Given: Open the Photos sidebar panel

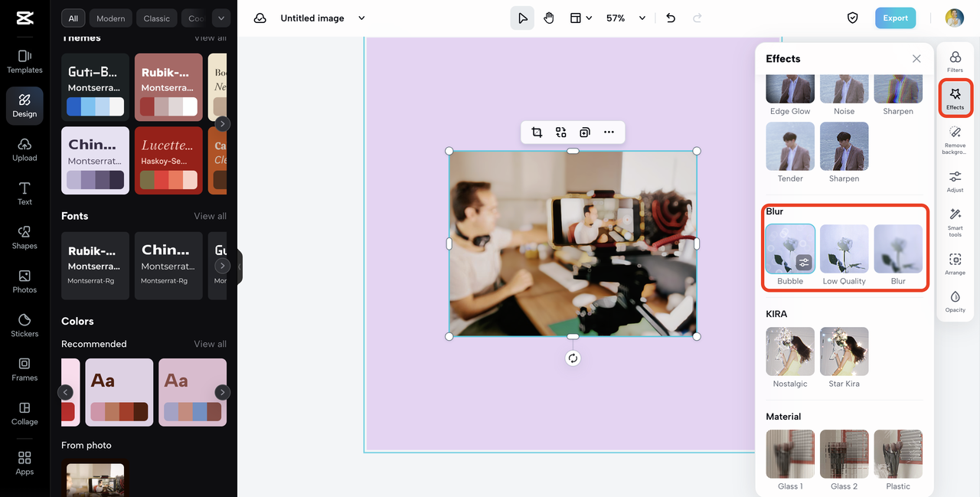Looking at the screenshot, I should point(24,281).
